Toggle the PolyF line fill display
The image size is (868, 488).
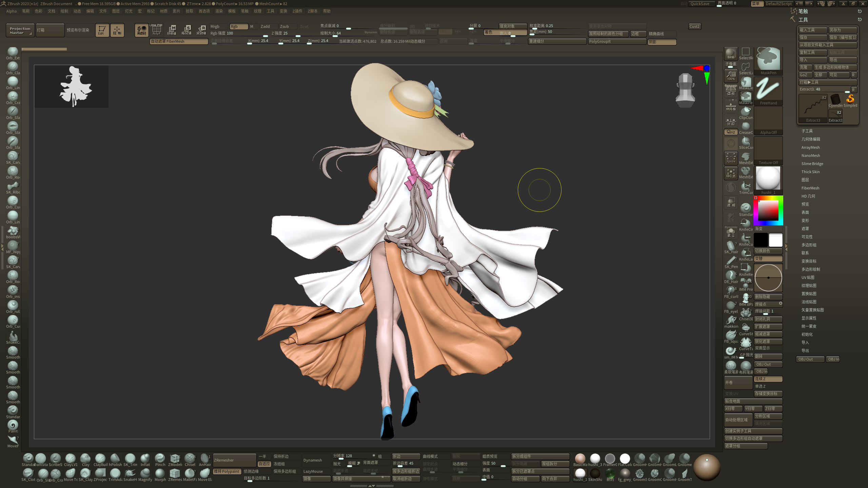[156, 30]
